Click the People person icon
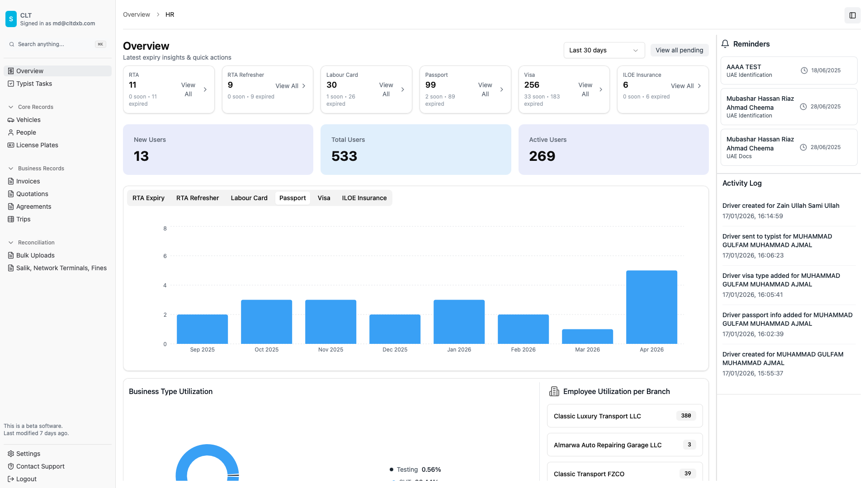Viewport: 868px width, 488px height. point(11,132)
